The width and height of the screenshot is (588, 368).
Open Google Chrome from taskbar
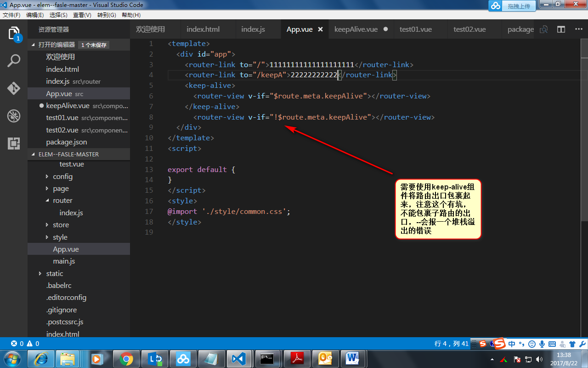pos(126,358)
